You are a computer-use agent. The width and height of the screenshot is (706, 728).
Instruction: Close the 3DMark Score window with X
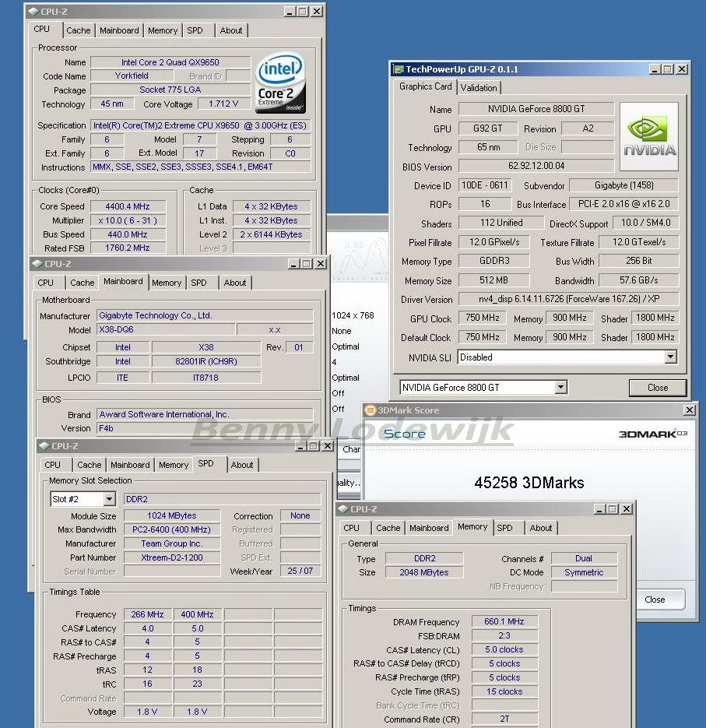pyautogui.click(x=690, y=410)
